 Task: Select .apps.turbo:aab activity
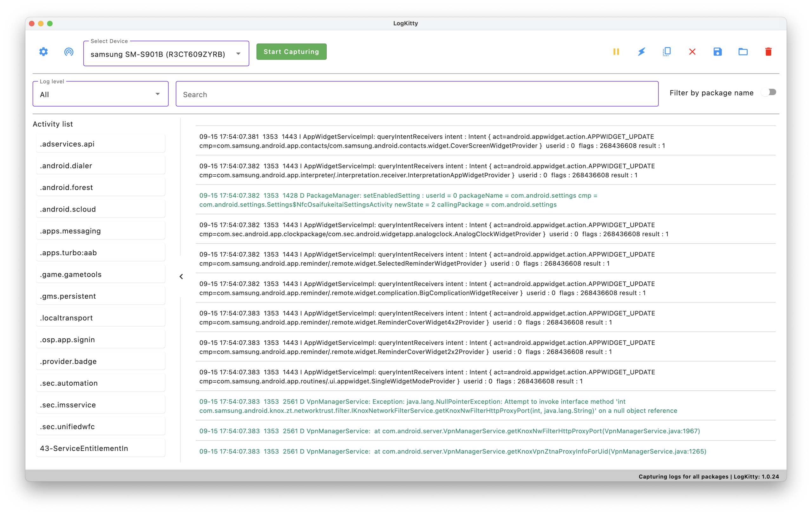(x=101, y=252)
